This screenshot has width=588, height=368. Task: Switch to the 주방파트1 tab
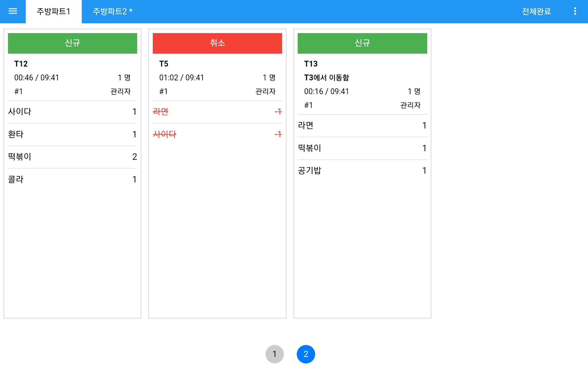coord(54,12)
